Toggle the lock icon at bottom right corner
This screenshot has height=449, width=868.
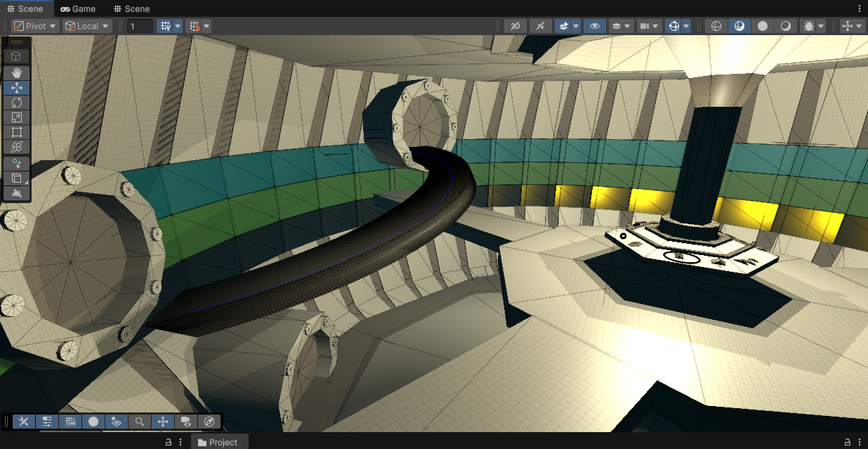pos(848,442)
